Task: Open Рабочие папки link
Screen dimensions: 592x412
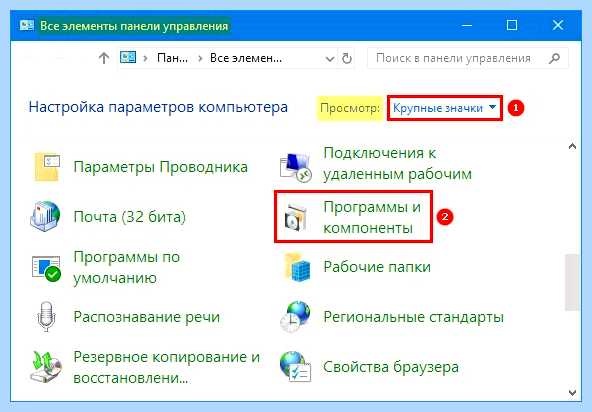Action: [x=377, y=267]
